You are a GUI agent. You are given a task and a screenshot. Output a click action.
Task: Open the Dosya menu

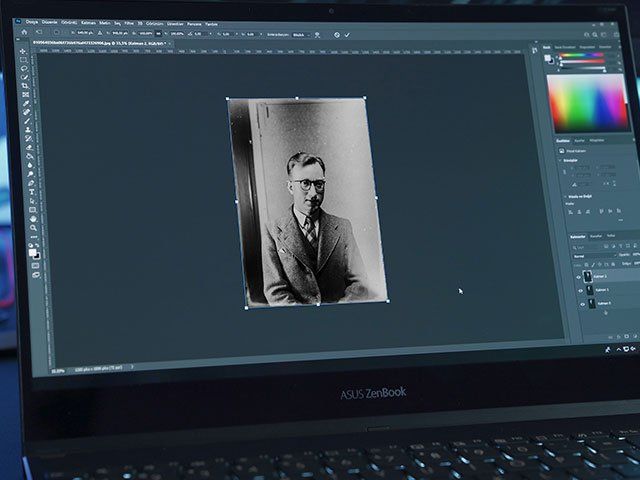coord(32,22)
